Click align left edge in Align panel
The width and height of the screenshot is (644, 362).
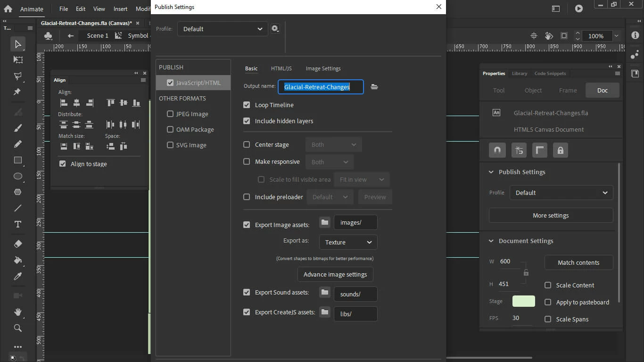64,102
